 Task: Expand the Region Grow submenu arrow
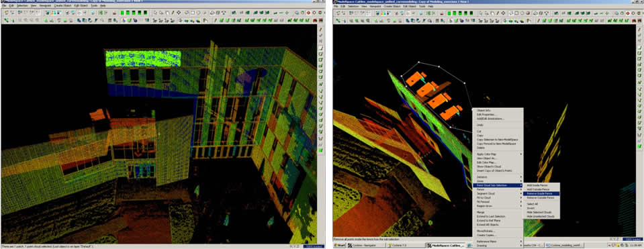point(521,206)
